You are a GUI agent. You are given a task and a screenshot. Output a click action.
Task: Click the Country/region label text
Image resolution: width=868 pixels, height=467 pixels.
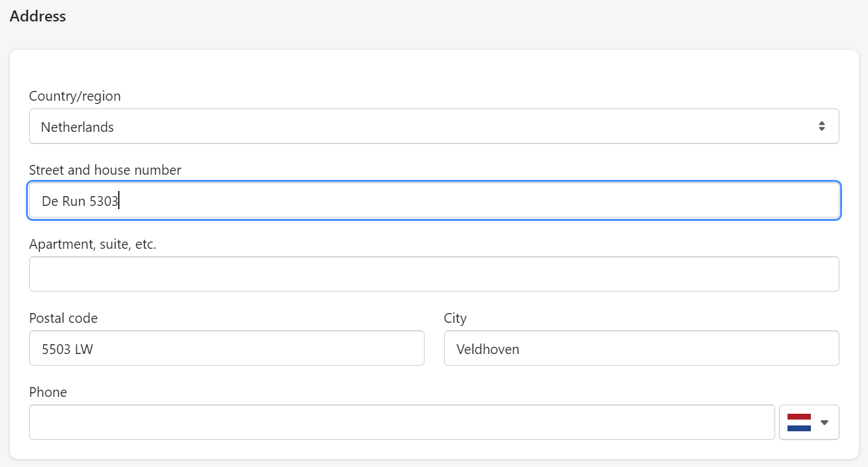coord(75,95)
